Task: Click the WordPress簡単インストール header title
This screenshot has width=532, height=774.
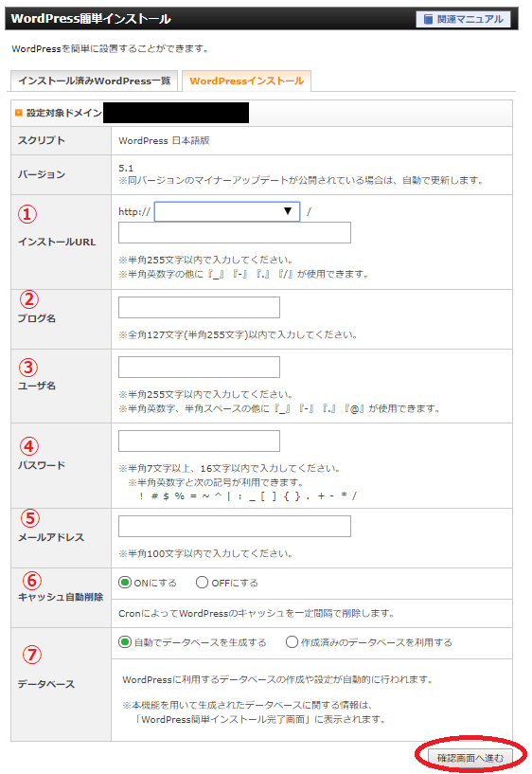Action: coord(91,19)
